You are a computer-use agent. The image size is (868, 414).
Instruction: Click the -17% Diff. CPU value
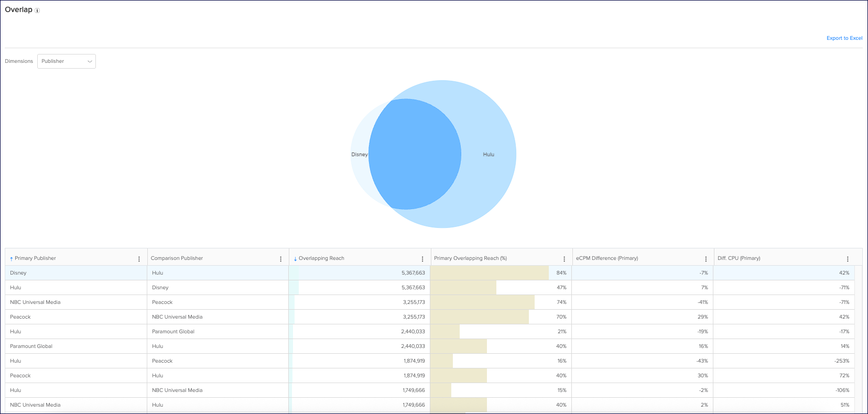coord(844,332)
